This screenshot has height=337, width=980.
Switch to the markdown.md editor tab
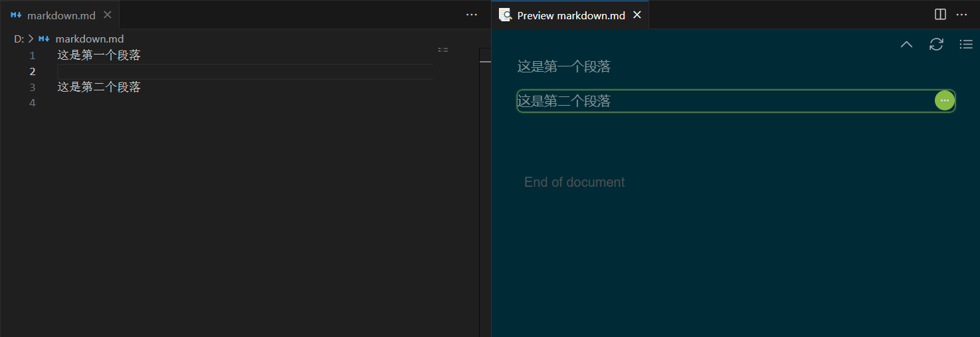tap(60, 15)
